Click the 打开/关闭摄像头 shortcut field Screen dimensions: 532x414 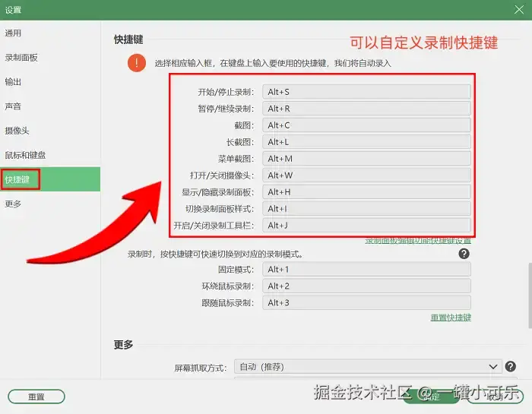(366, 175)
